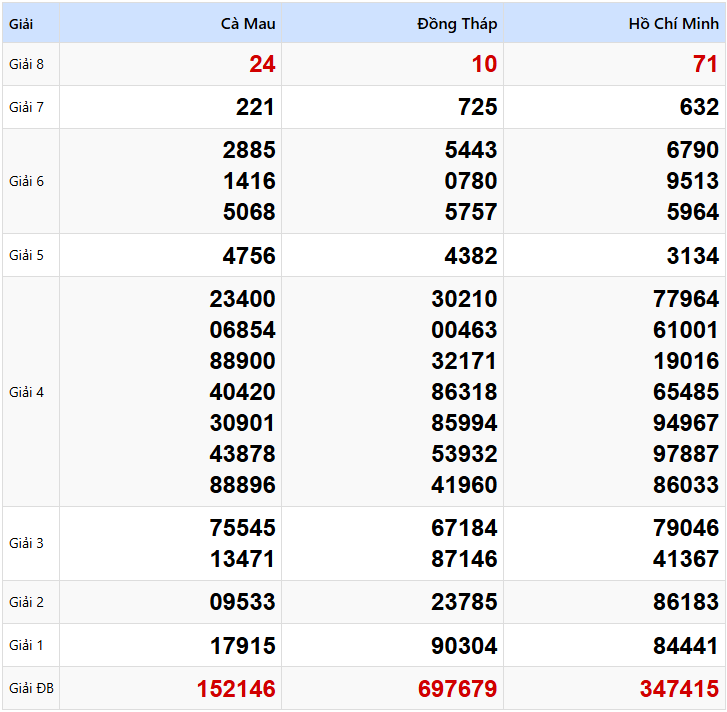727x712 pixels.
Task: Select Giải 4 number 88900
Action: point(242,361)
